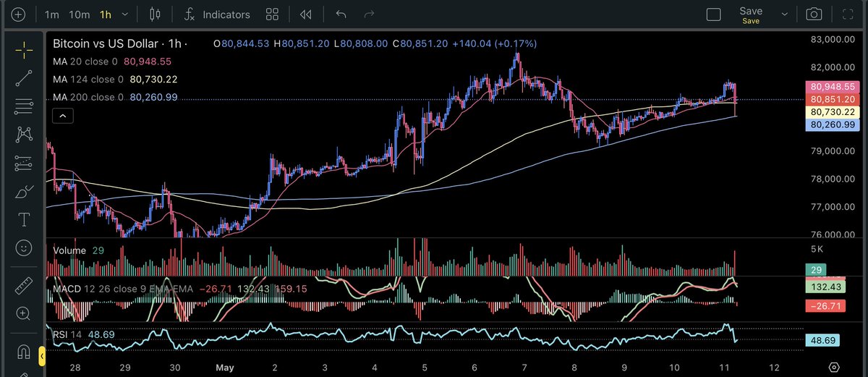Select the crosshair cursor tool

coord(24,49)
